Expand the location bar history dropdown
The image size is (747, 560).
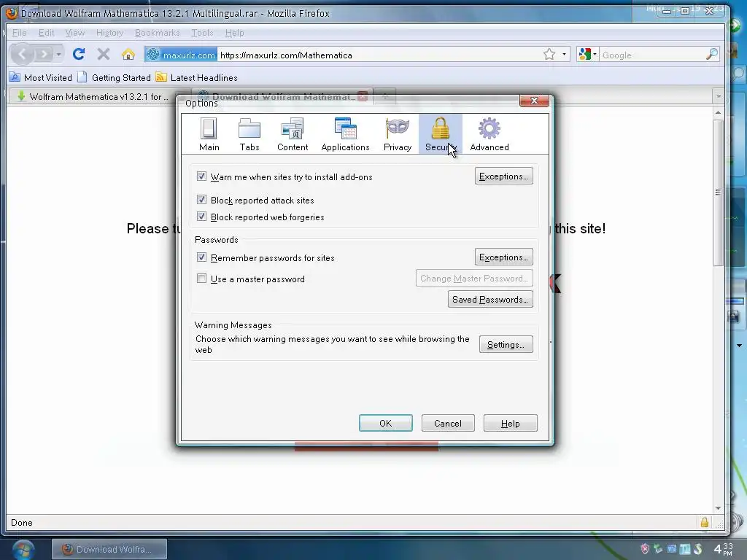pyautogui.click(x=564, y=54)
